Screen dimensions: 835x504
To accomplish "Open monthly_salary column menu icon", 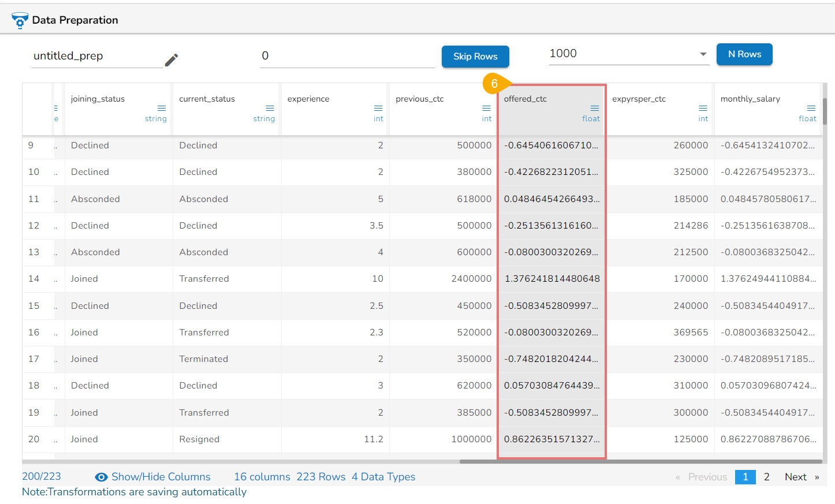I will click(811, 108).
